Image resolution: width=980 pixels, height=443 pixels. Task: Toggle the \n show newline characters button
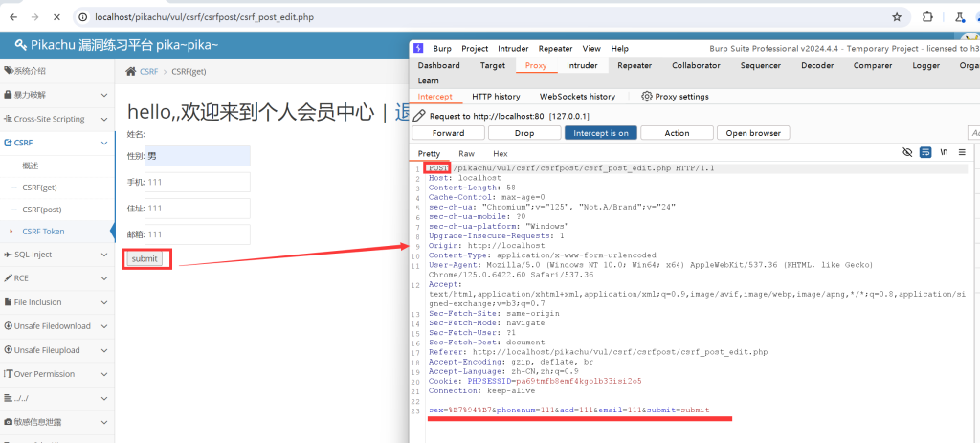944,152
